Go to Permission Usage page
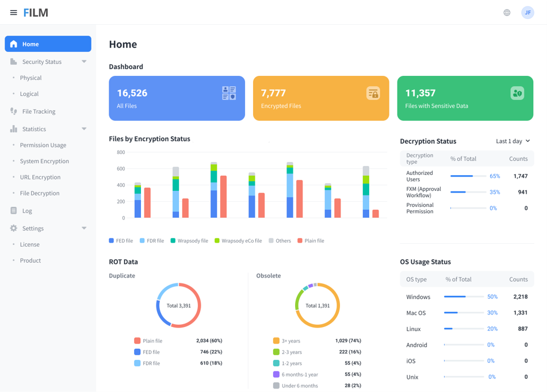 click(x=43, y=145)
